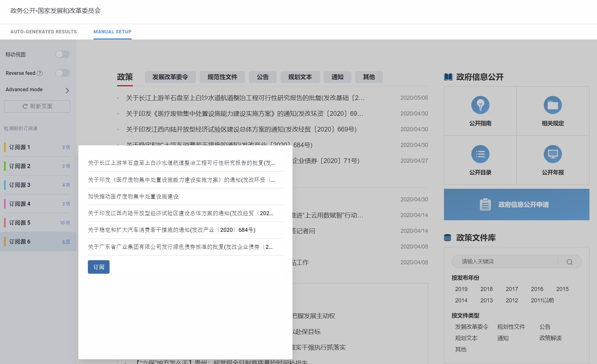
Task: Switch to AUTO-GENERATED RESULTS tab
Action: click(43, 32)
